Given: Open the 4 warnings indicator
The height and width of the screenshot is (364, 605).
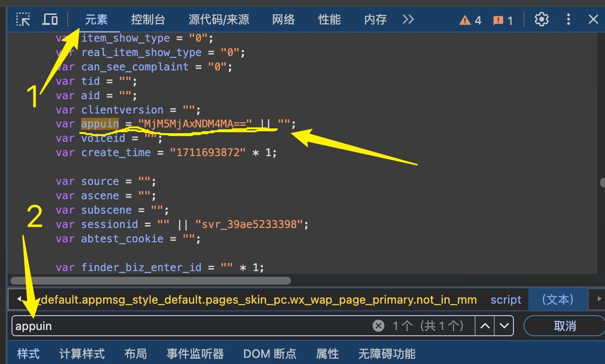Looking at the screenshot, I should tap(470, 20).
